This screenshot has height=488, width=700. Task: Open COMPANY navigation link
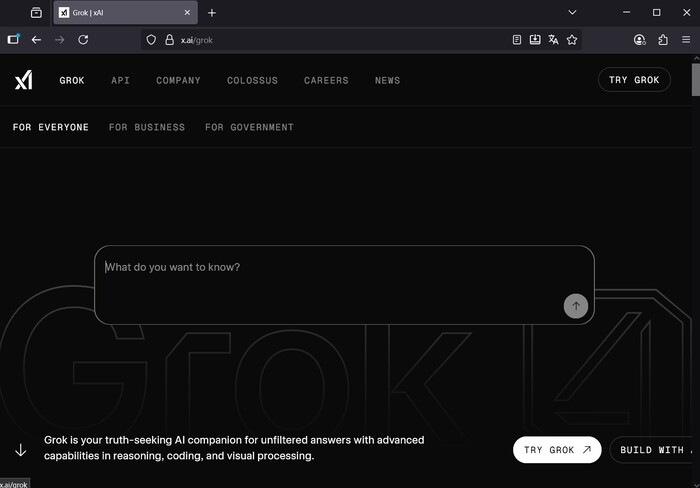click(178, 80)
